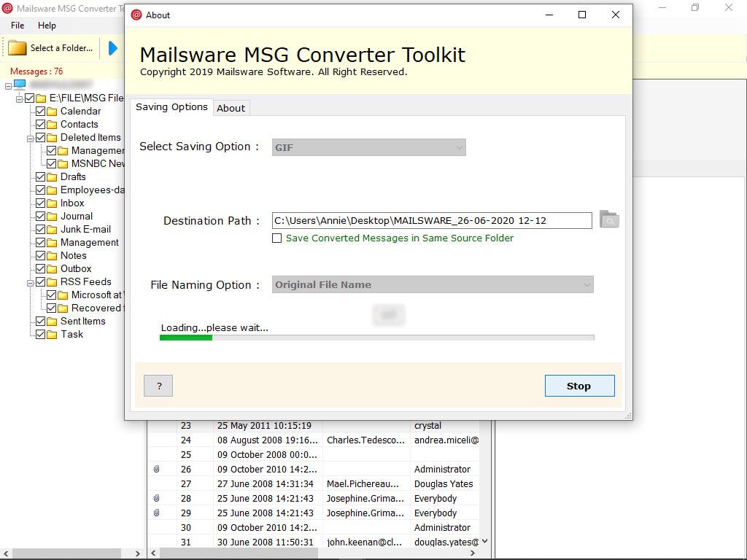Open the File Naming Option dropdown

(x=433, y=285)
